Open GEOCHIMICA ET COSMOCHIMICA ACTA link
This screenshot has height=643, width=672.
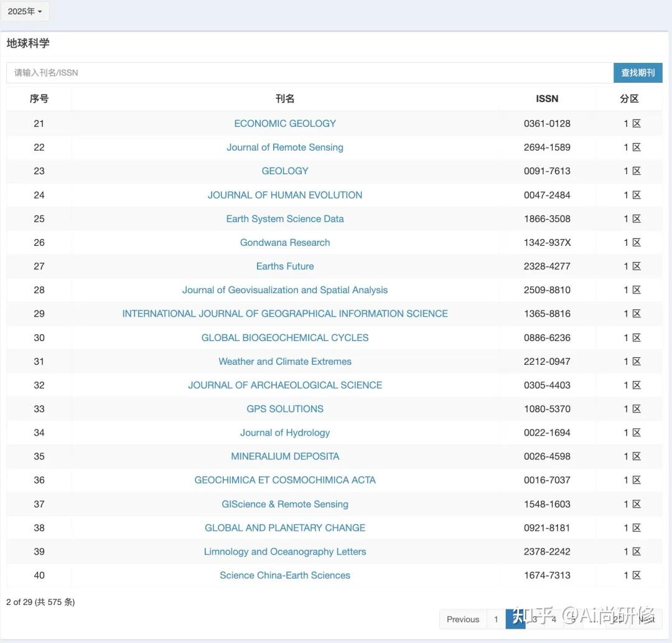pos(285,480)
